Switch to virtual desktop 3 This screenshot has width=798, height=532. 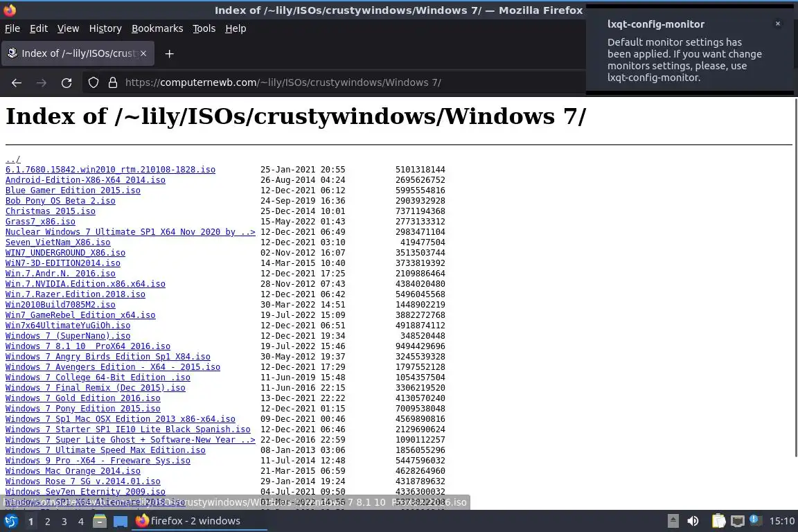(64, 522)
